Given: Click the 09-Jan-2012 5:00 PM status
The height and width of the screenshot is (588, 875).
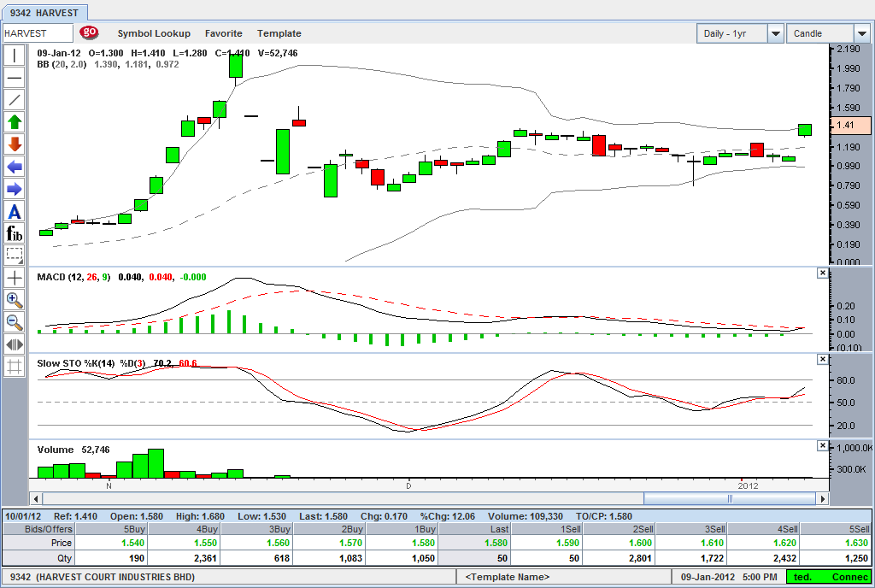Looking at the screenshot, I should click(729, 577).
